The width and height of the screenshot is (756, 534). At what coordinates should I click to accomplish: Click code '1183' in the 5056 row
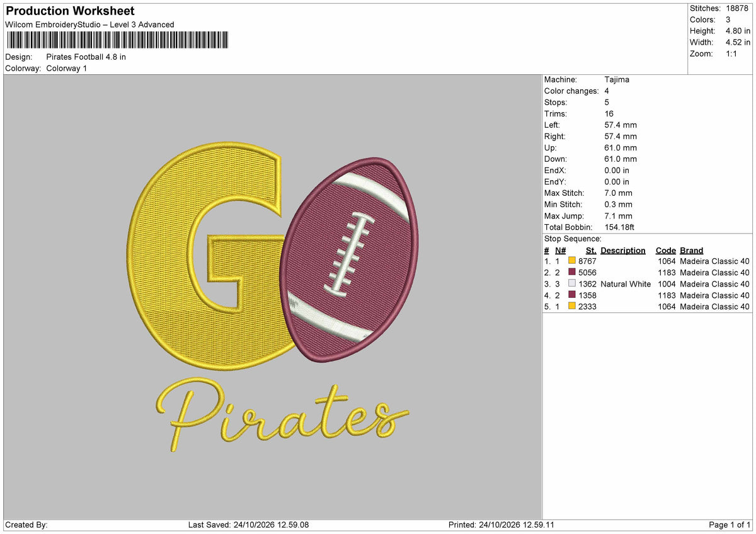667,273
